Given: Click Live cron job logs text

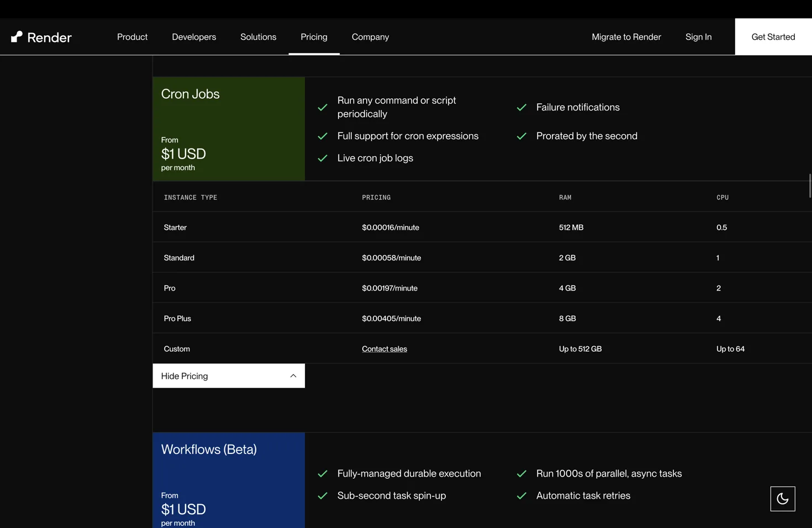Looking at the screenshot, I should point(375,158).
